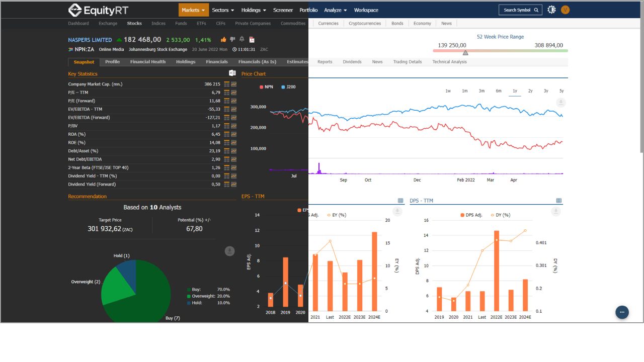This screenshot has width=644, height=362.
Task: Open the Dividends tab
Action: click(x=352, y=62)
